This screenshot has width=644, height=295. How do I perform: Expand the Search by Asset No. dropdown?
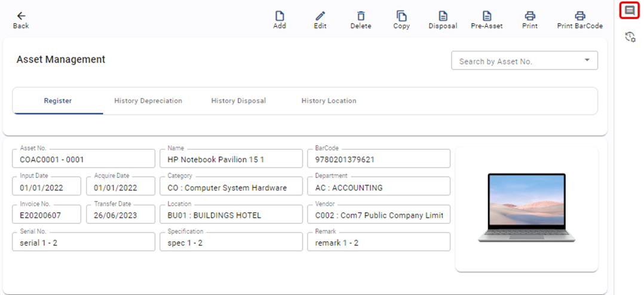pyautogui.click(x=587, y=60)
